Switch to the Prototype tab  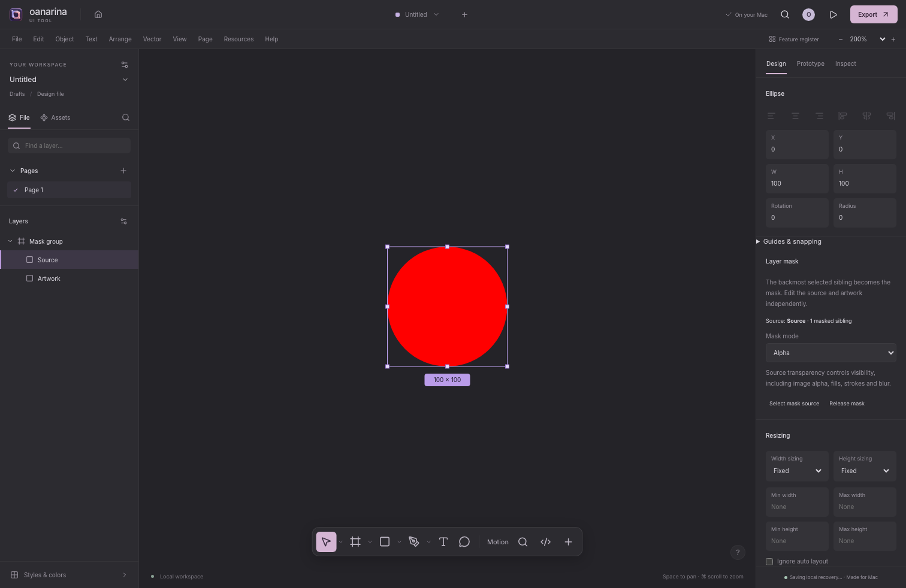[x=810, y=63]
